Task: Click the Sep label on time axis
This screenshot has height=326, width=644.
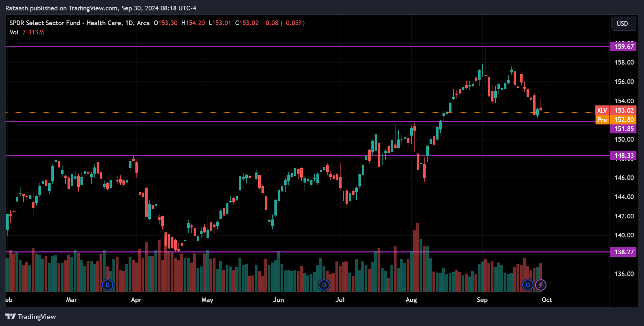Action: click(x=482, y=300)
